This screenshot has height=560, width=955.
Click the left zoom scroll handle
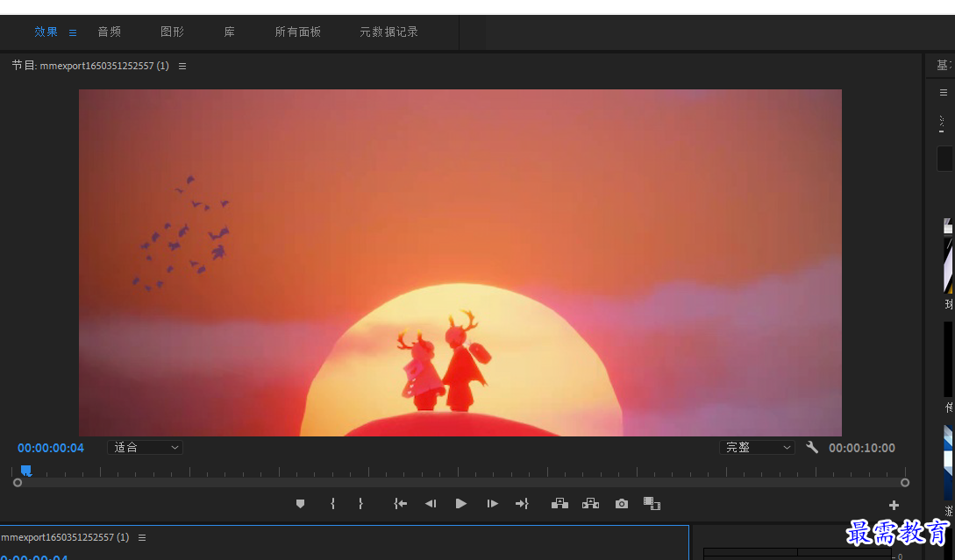18,483
